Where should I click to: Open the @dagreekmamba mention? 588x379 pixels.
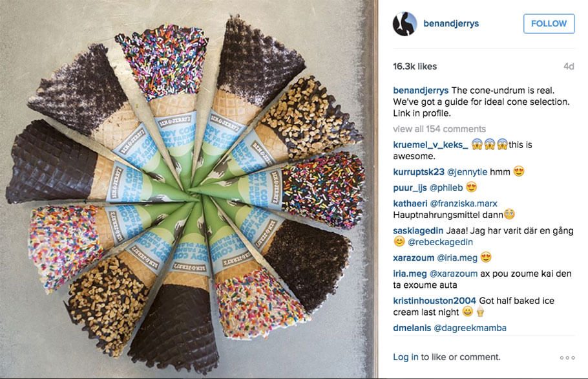click(470, 328)
